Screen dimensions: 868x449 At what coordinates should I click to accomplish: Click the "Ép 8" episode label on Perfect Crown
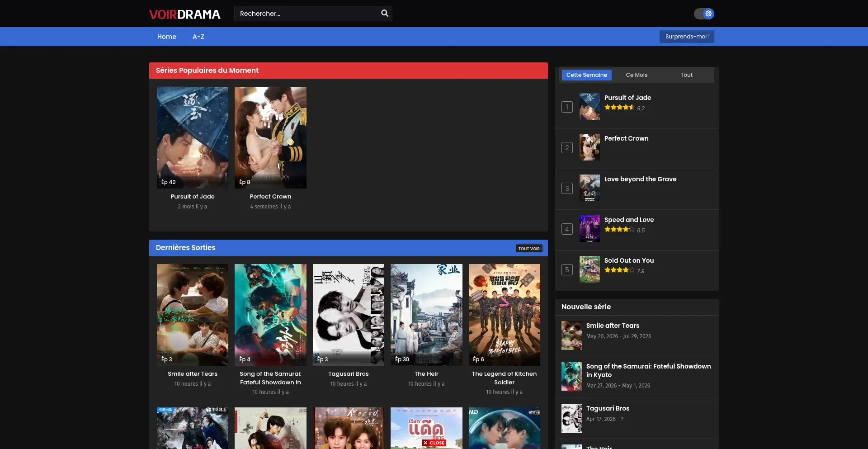click(x=245, y=182)
